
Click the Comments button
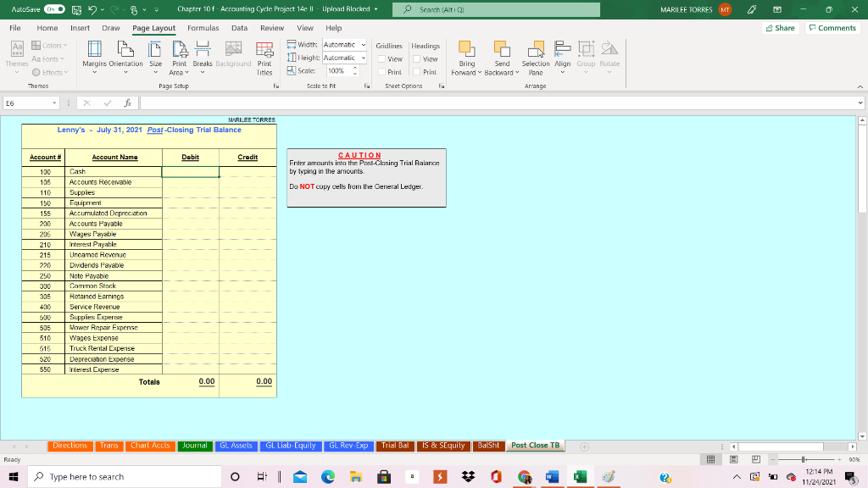[x=832, y=28]
